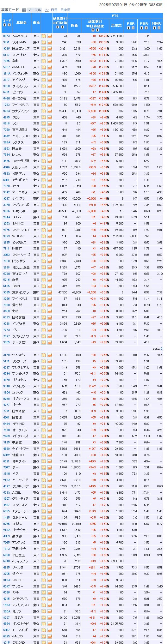Go to page 2 link
Screen dimensions: 168x644
[x=161, y=349]
